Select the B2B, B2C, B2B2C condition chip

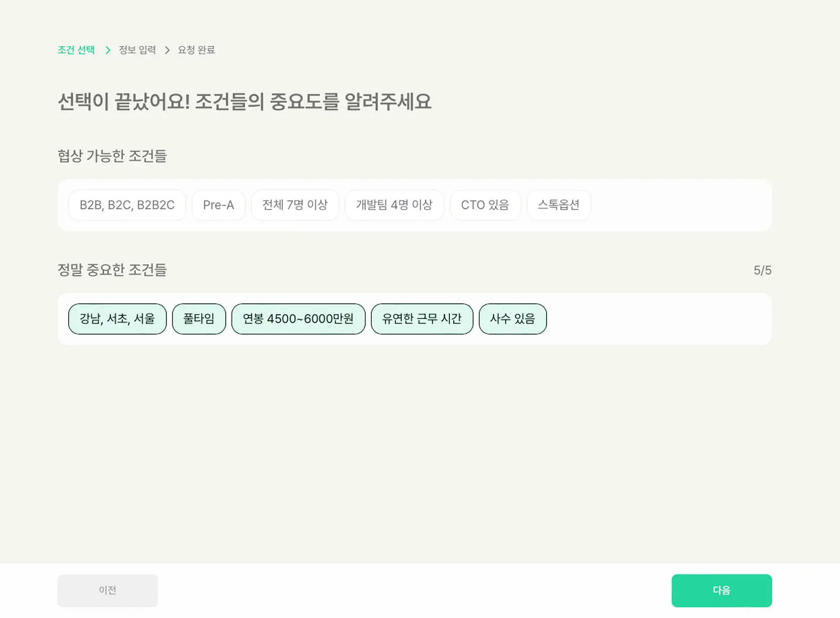(127, 205)
